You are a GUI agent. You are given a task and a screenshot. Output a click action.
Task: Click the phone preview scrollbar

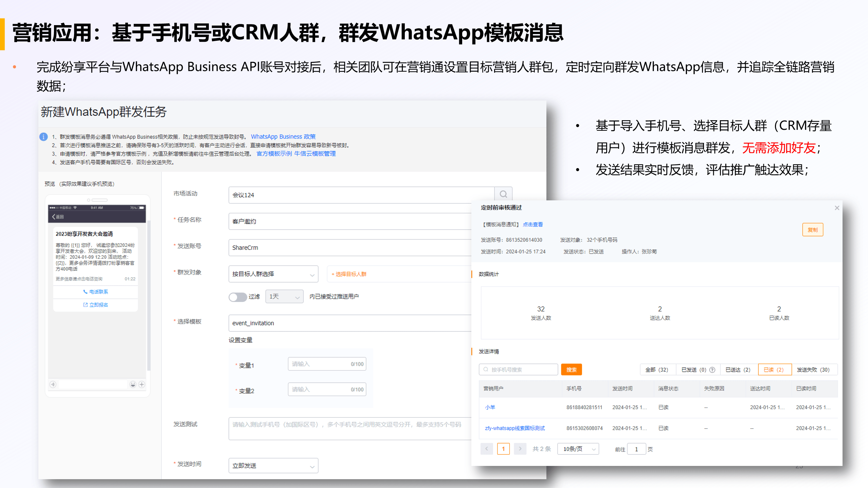(x=148, y=295)
